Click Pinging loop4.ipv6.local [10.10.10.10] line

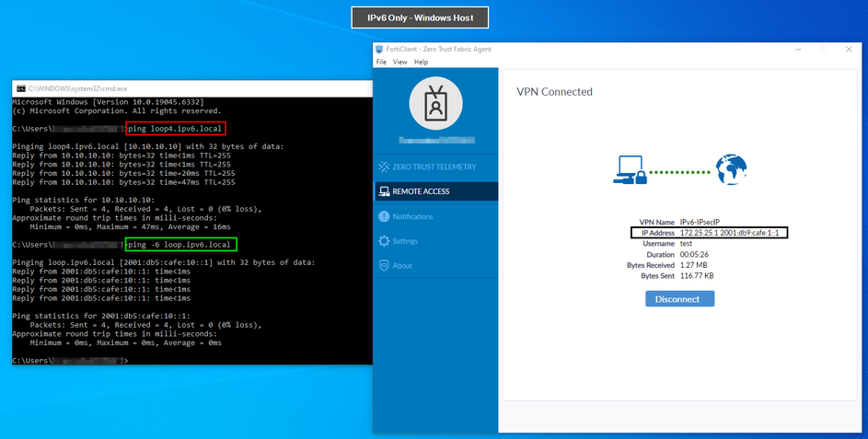click(148, 146)
